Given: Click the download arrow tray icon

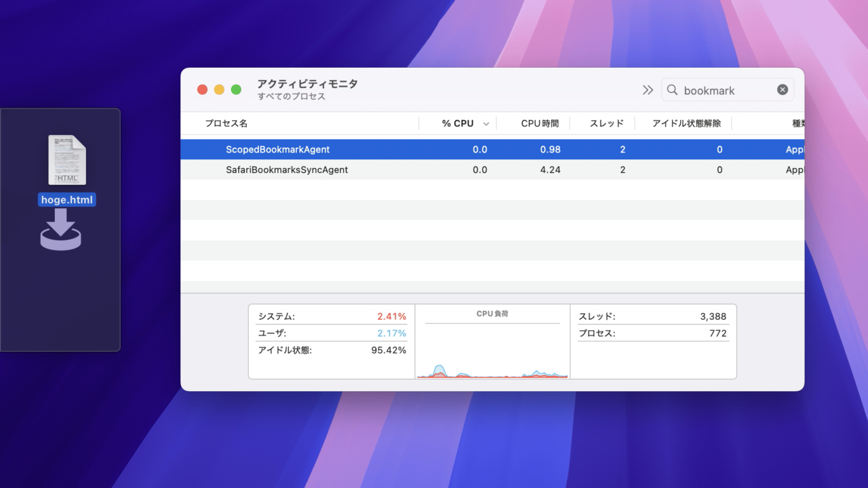Looking at the screenshot, I should pos(60,229).
